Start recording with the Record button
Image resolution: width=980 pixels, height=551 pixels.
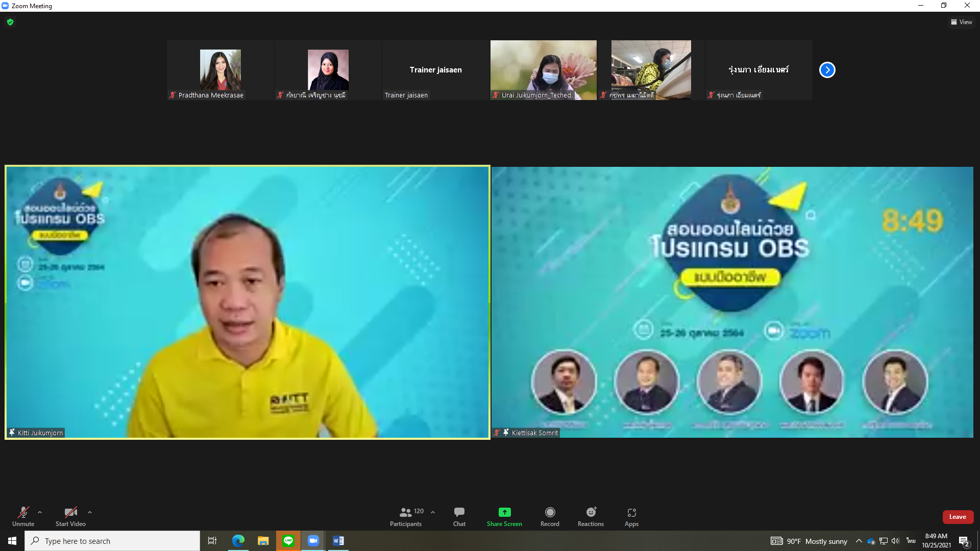click(x=550, y=516)
